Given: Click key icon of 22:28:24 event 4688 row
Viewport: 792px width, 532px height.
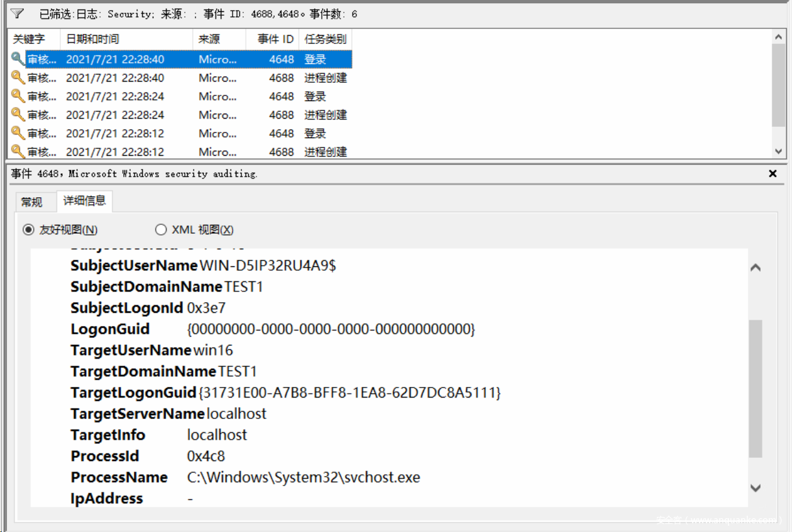Looking at the screenshot, I should (18, 115).
